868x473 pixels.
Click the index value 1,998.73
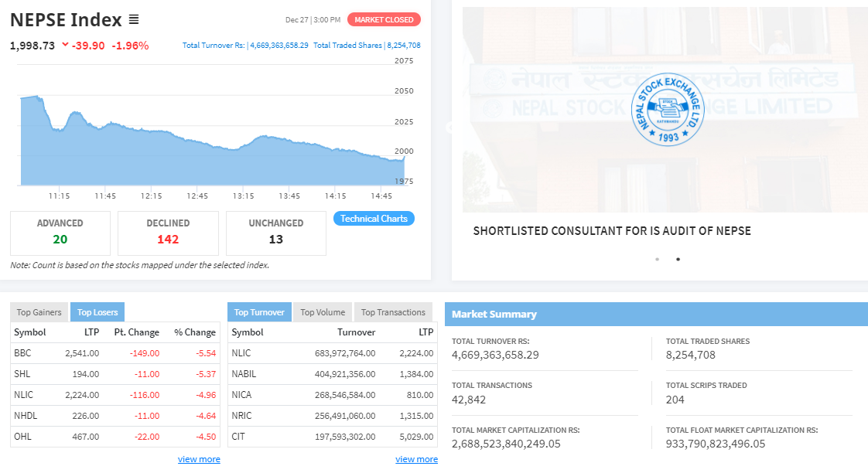pyautogui.click(x=32, y=46)
